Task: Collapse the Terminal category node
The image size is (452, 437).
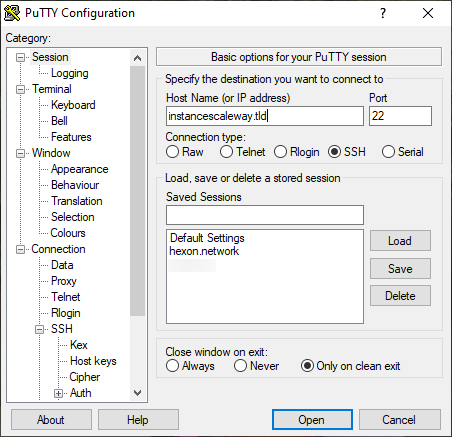Action: (x=21, y=89)
